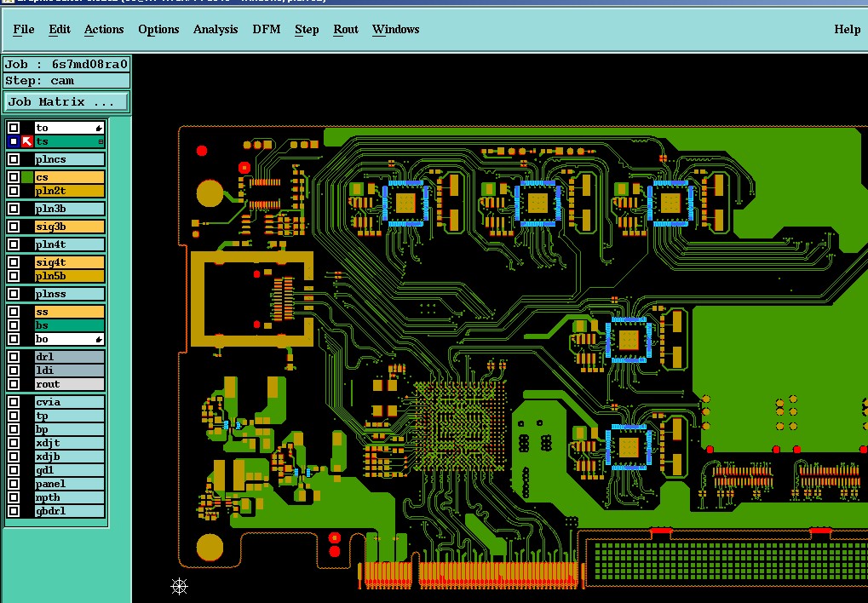
Task: Toggle the checkbox for layer cs
Action: click(14, 177)
